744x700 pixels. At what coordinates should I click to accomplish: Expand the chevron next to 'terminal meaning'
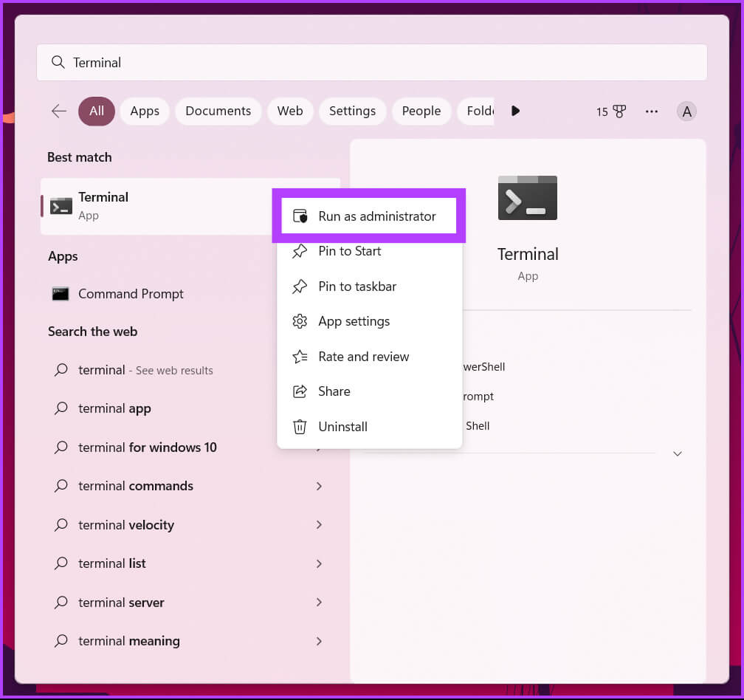pyautogui.click(x=319, y=641)
